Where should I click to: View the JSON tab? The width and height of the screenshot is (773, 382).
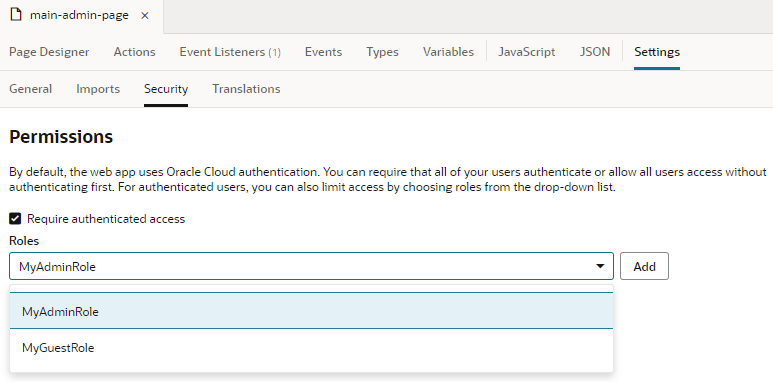pos(595,52)
